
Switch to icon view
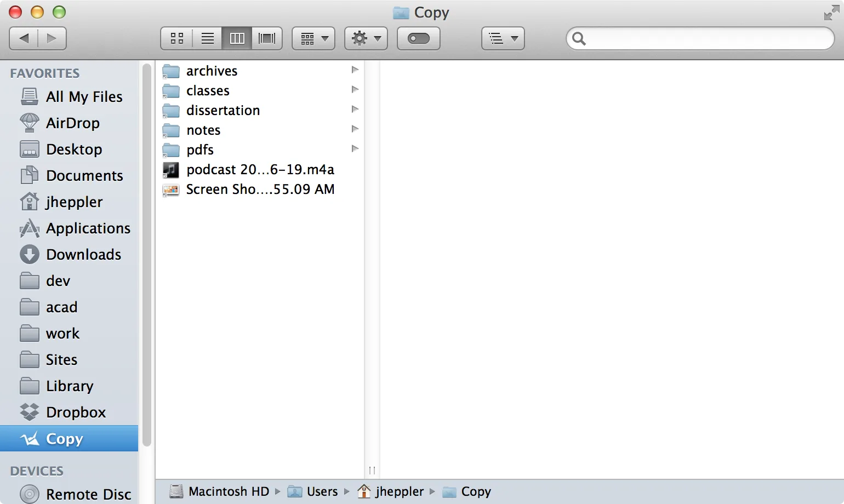click(x=176, y=38)
